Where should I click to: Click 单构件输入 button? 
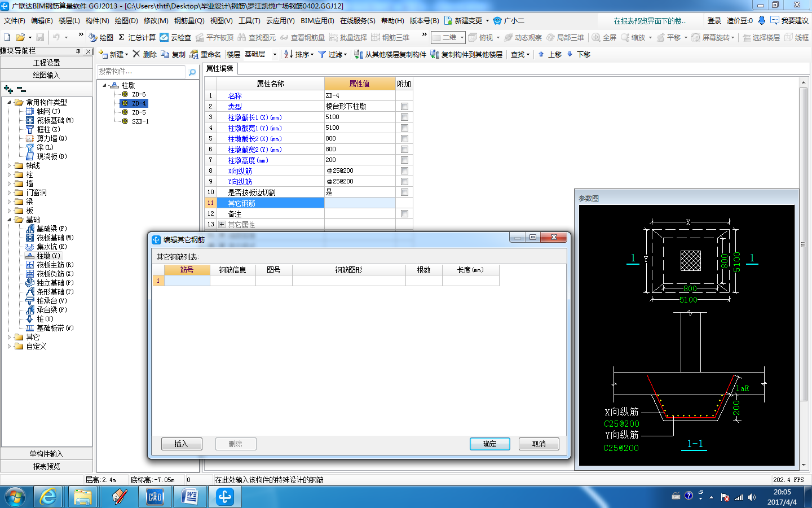coord(46,454)
